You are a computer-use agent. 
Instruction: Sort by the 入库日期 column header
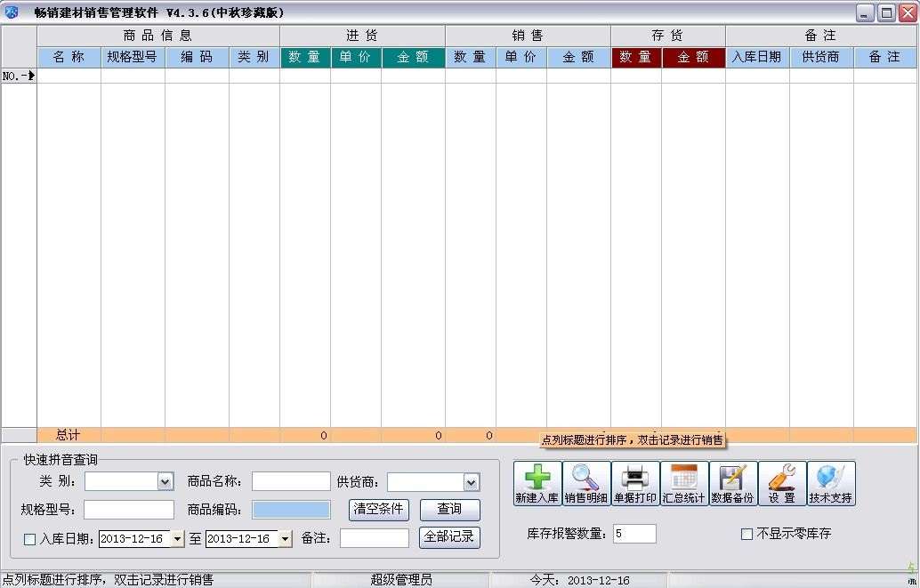(x=757, y=57)
